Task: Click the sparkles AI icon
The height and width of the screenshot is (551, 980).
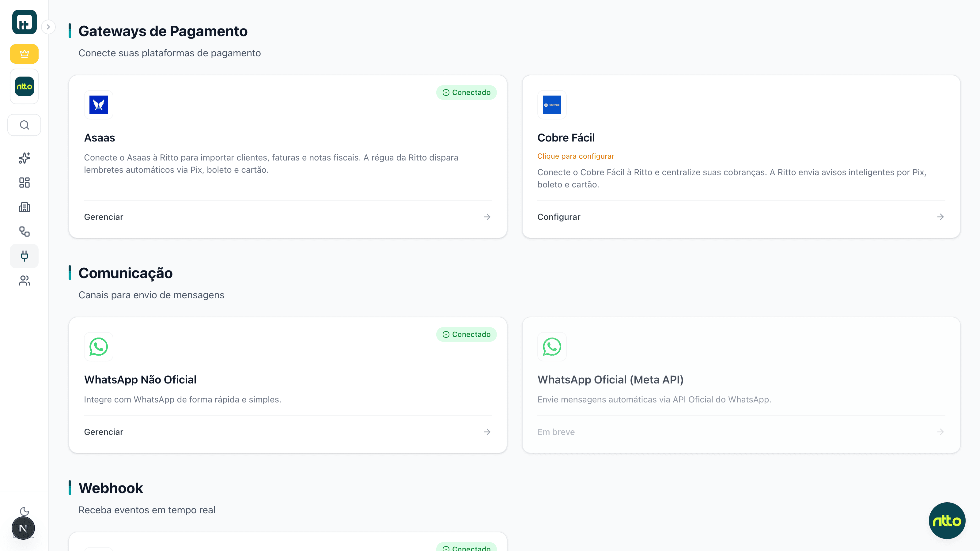Action: [x=24, y=158]
